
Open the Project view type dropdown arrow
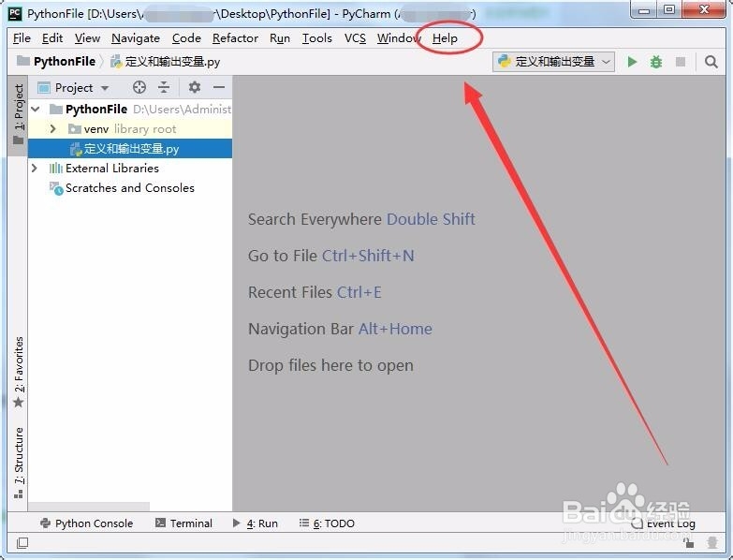coord(105,88)
